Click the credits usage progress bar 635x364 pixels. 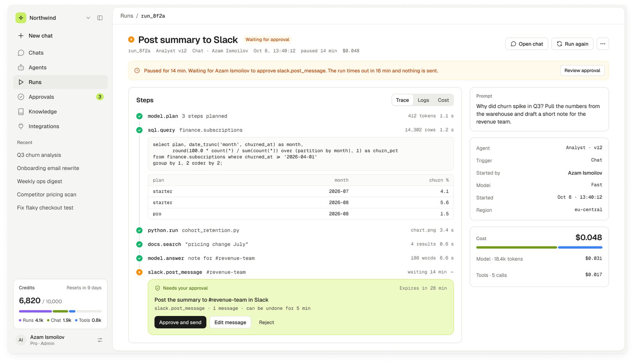coord(60,311)
